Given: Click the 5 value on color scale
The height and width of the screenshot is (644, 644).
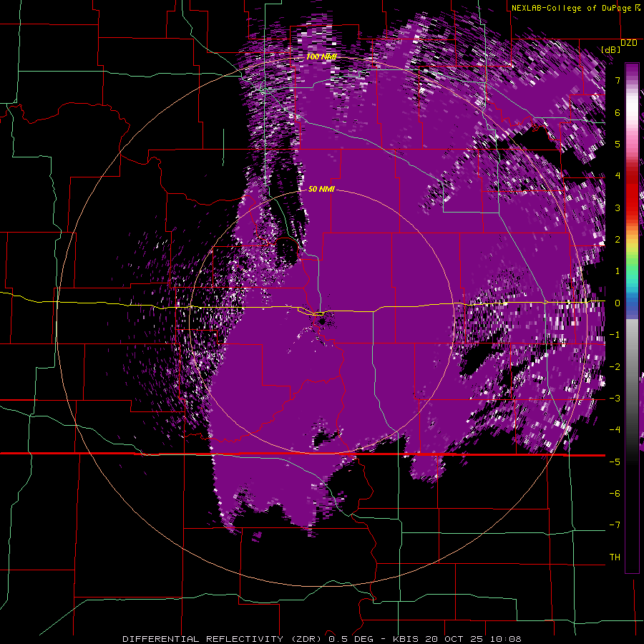Looking at the screenshot, I should [x=618, y=144].
